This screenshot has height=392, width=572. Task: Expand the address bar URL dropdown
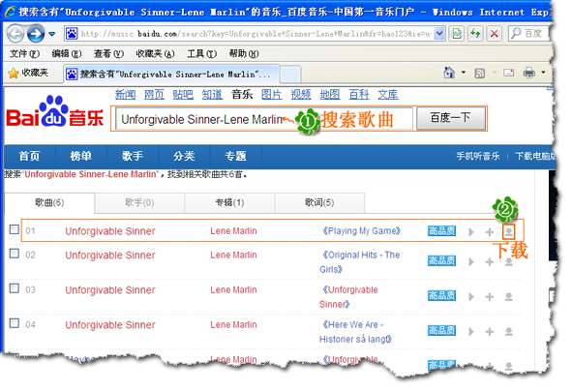[x=439, y=34]
